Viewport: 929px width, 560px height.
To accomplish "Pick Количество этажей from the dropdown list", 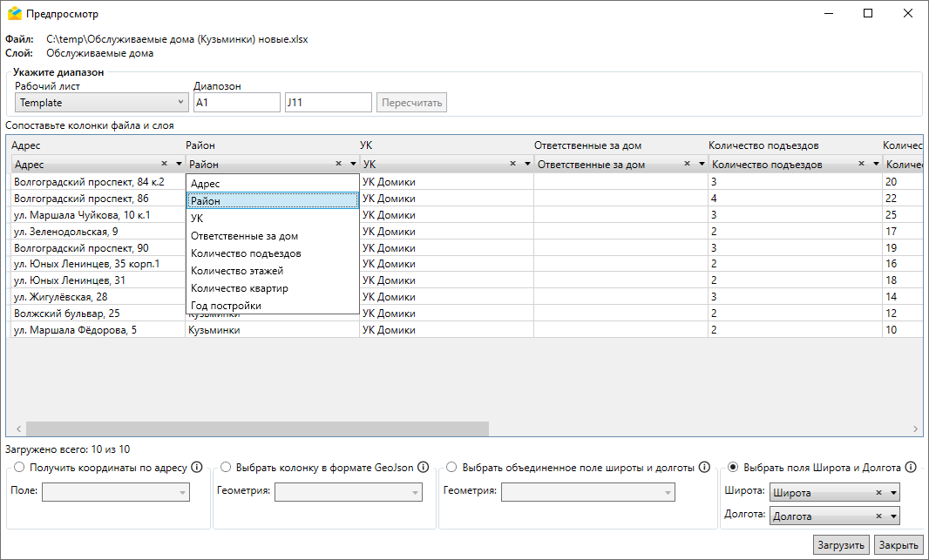I will pyautogui.click(x=237, y=271).
